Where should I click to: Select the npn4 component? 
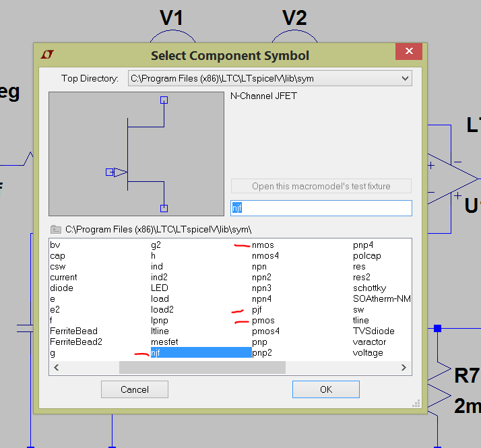pos(261,298)
